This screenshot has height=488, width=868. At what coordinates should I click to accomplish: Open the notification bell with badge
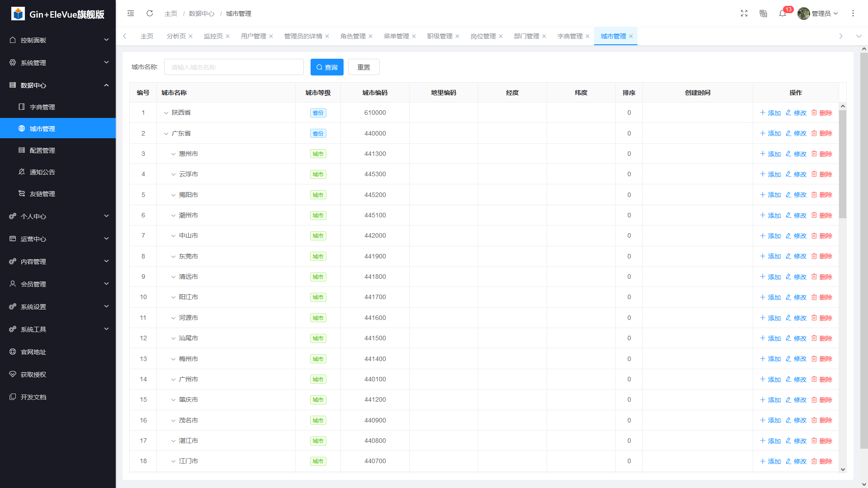pyautogui.click(x=783, y=14)
